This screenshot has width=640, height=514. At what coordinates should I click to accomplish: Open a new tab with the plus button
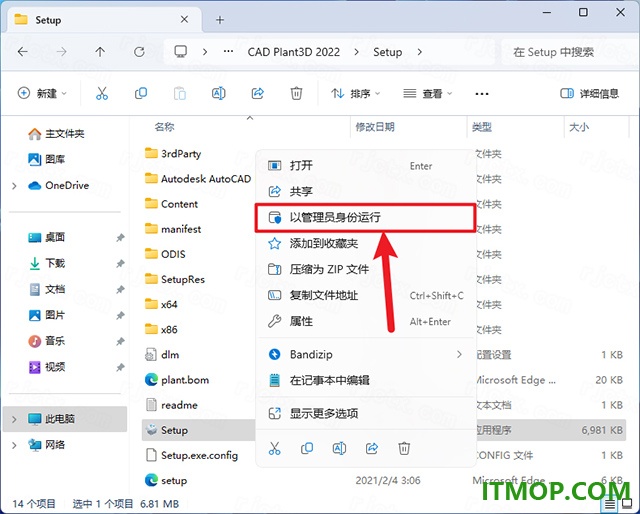[220, 20]
